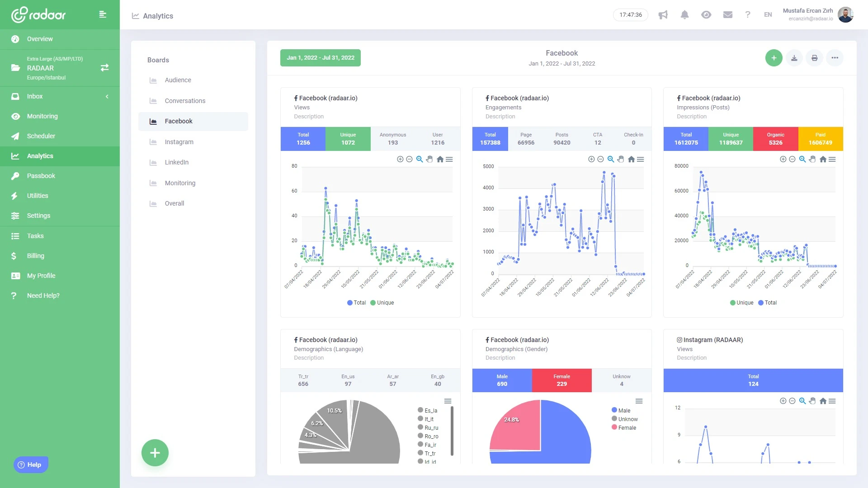
Task: Go to Scheduler in sidebar
Action: coord(41,136)
